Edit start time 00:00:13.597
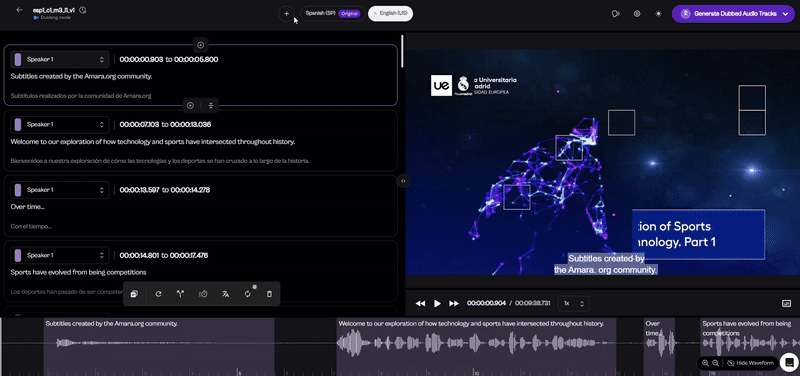This screenshot has width=800, height=376. 139,190
